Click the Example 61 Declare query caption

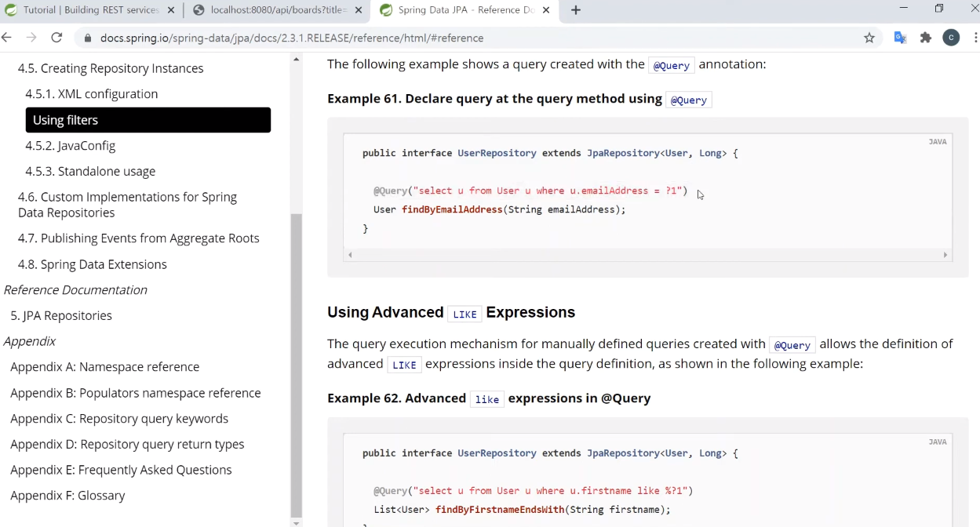click(519, 99)
